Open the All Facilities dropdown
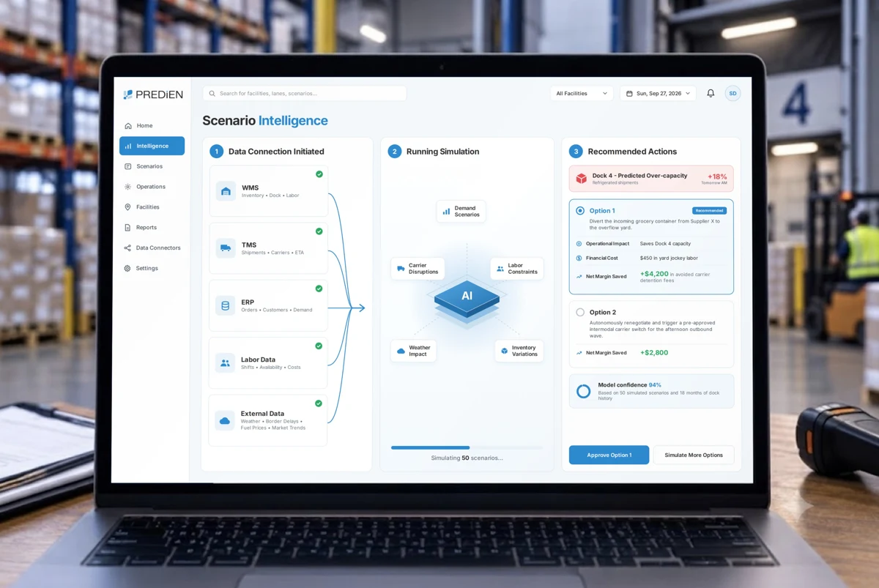 pyautogui.click(x=582, y=94)
